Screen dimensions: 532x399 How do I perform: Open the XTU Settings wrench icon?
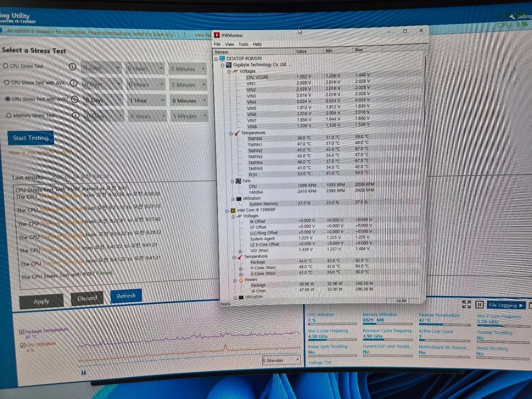point(512,16)
